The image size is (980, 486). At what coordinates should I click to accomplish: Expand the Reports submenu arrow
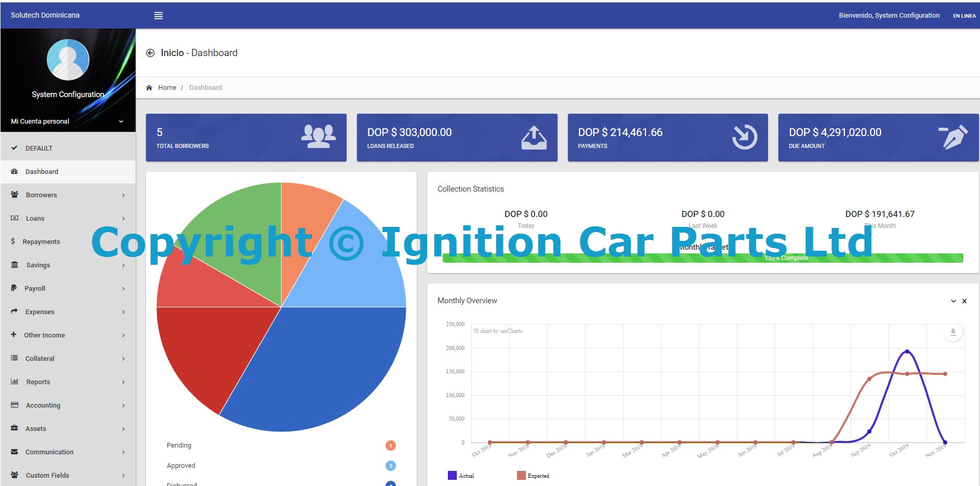123,382
